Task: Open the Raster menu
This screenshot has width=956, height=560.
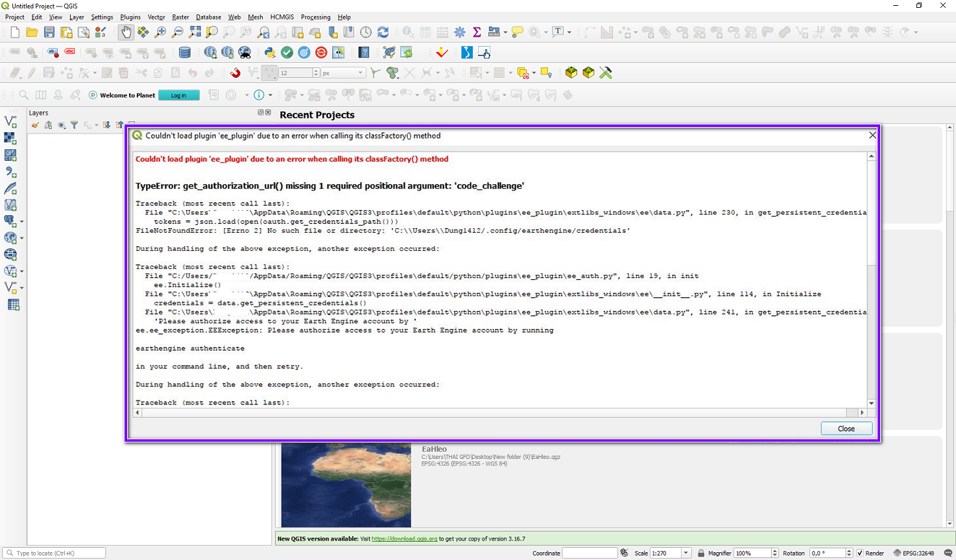Action: click(180, 17)
